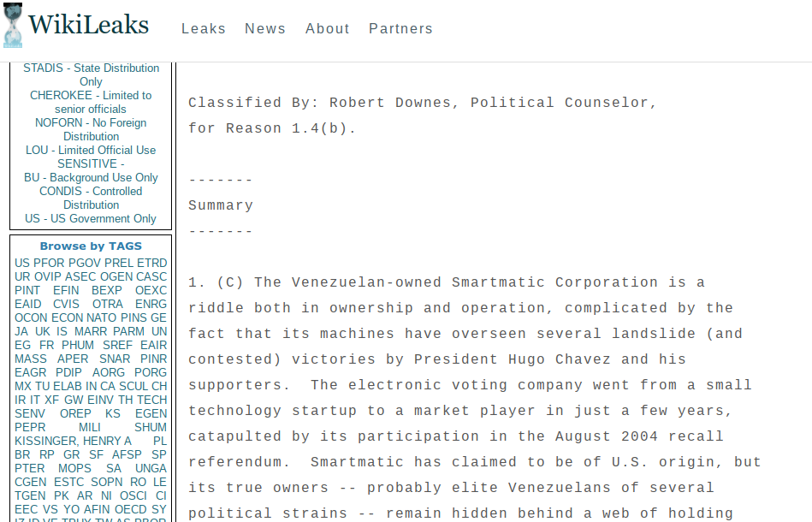Filter by STADIS - State Distribution Only
This screenshot has height=522, width=812.
(x=92, y=74)
